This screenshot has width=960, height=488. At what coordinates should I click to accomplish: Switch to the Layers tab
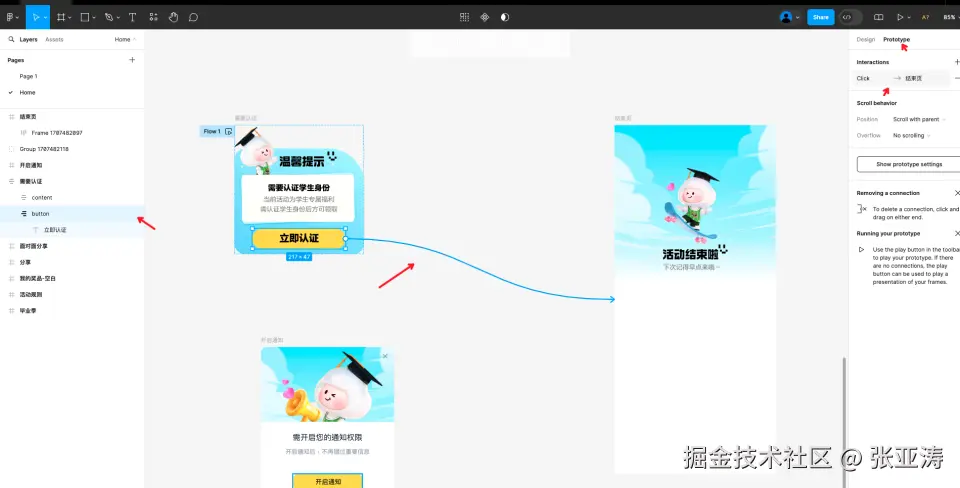coord(28,39)
